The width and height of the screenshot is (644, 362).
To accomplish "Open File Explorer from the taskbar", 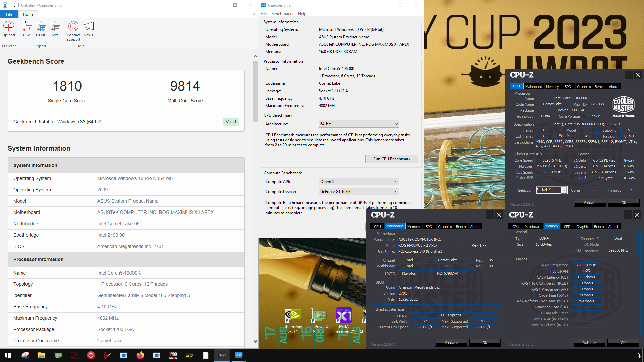I will click(41, 355).
